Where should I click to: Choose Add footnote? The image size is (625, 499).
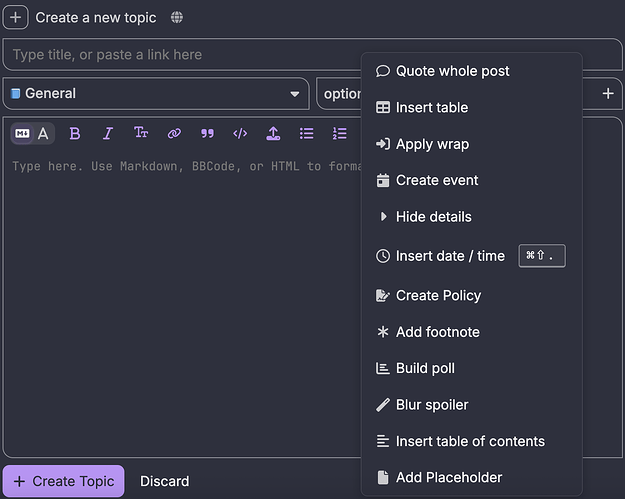click(x=472, y=332)
